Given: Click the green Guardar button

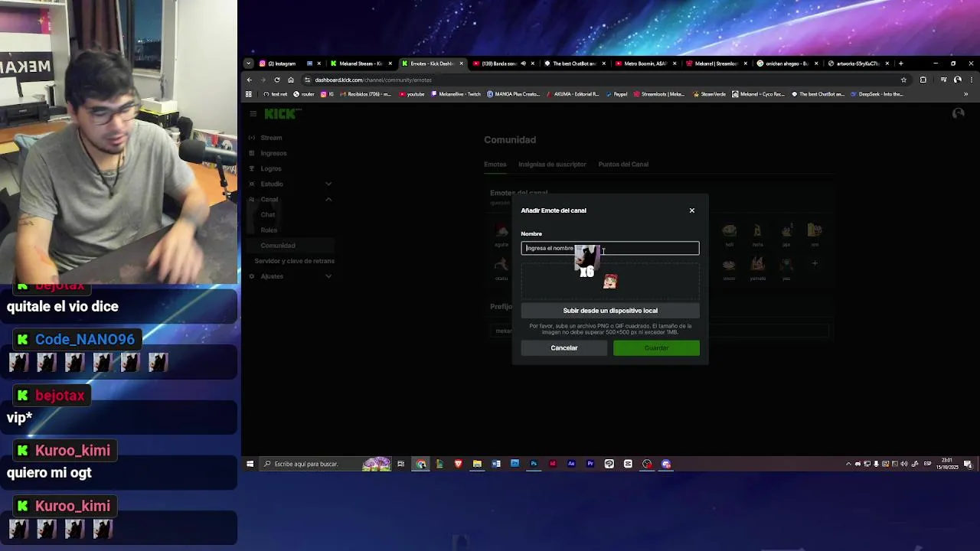Looking at the screenshot, I should [x=656, y=348].
